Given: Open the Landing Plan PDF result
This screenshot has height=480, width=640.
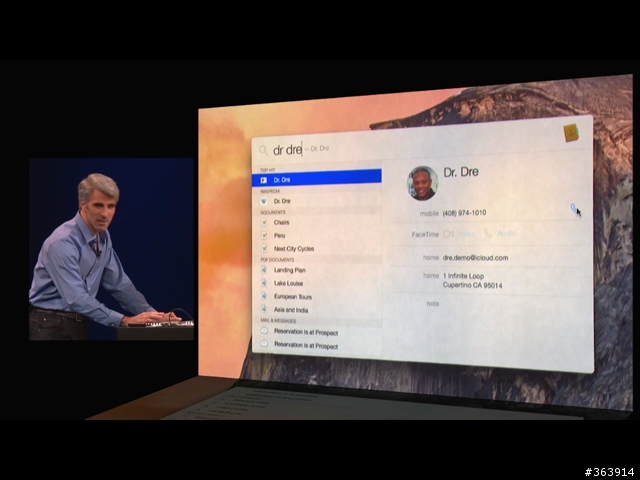Looking at the screenshot, I should click(x=317, y=270).
